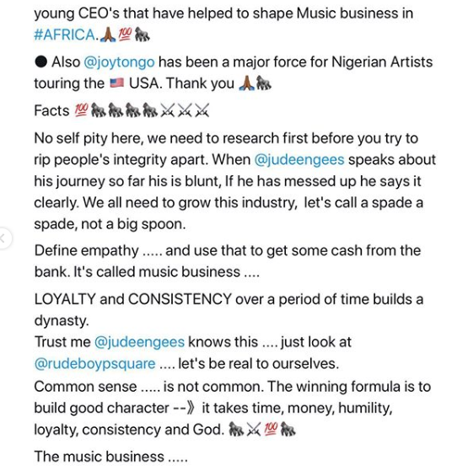The width and height of the screenshot is (452, 476).
Task: Click the 100 emoji after God.
Action: 272,430
